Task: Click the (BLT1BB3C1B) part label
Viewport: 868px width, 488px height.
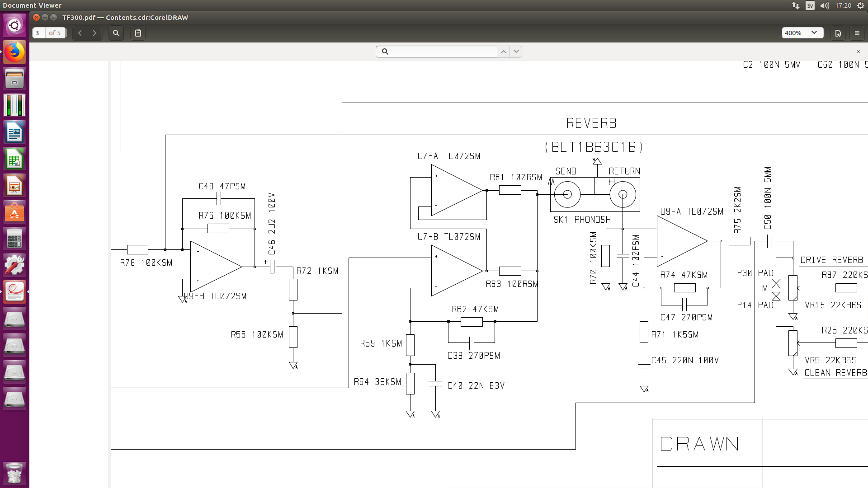Action: point(594,147)
